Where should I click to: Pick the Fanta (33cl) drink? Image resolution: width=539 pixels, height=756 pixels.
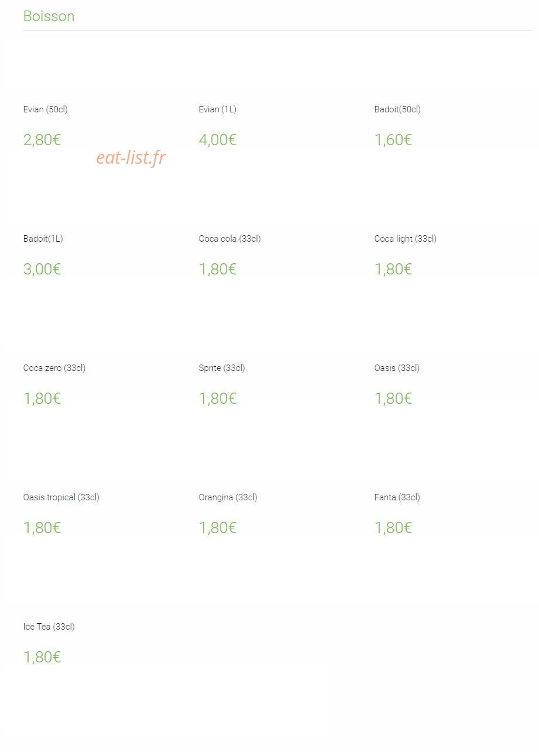pyautogui.click(x=397, y=497)
